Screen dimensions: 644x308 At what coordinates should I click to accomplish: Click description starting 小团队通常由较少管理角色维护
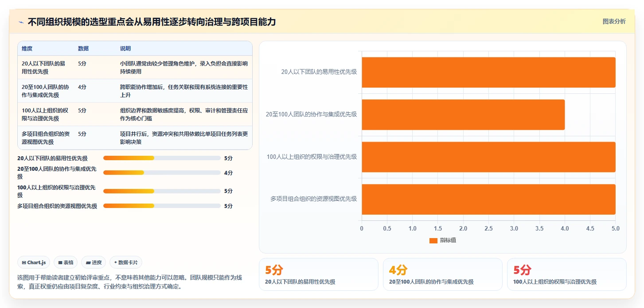[x=184, y=67]
